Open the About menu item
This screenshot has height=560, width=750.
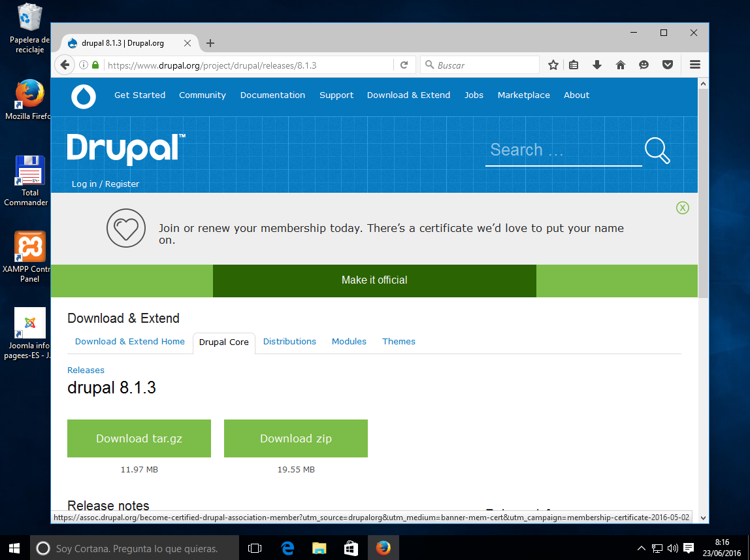(x=576, y=95)
